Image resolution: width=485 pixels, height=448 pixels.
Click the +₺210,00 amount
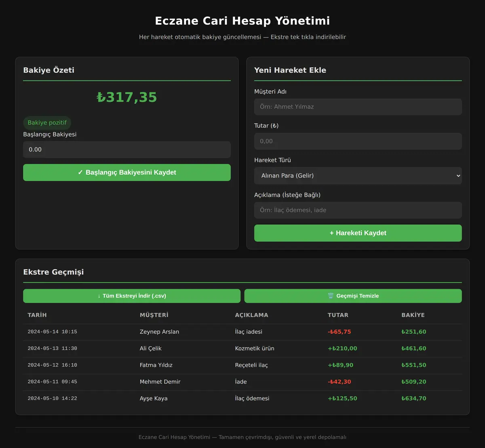click(342, 348)
